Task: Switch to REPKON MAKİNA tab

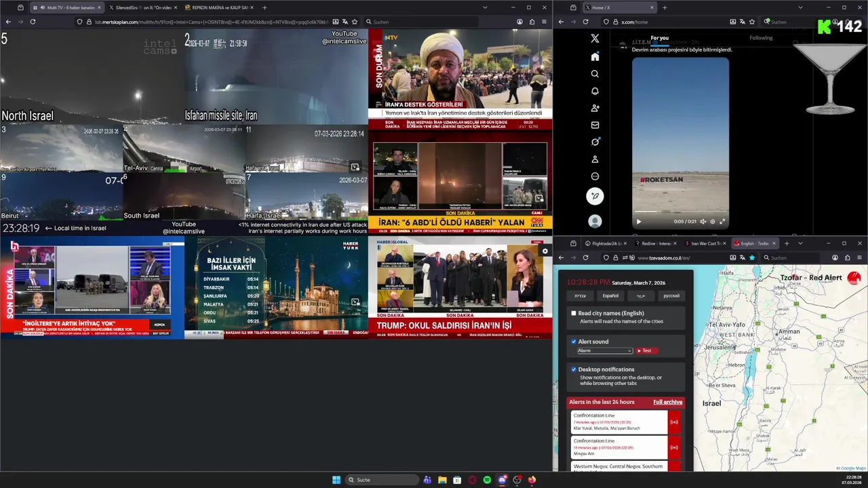Action: [x=218, y=7]
